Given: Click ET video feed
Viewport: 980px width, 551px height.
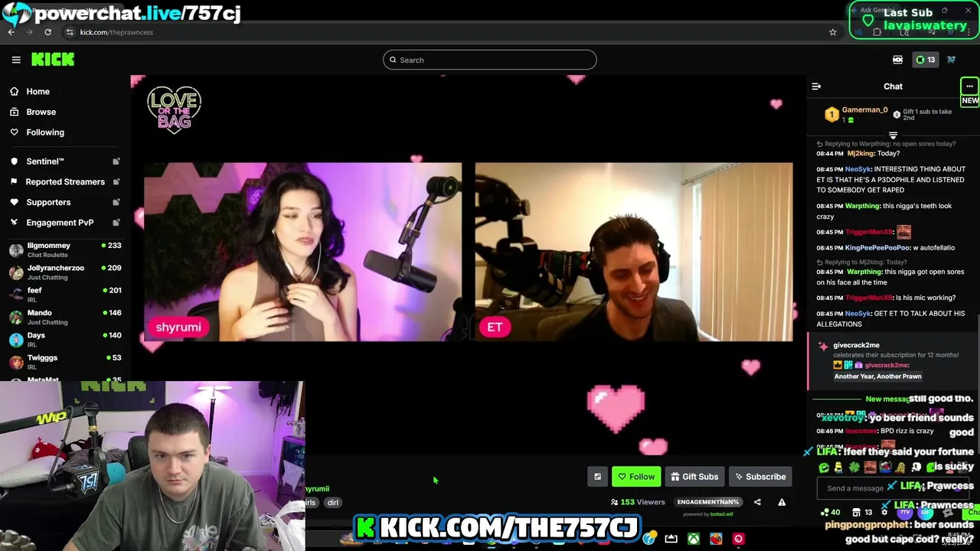Looking at the screenshot, I should coord(634,252).
